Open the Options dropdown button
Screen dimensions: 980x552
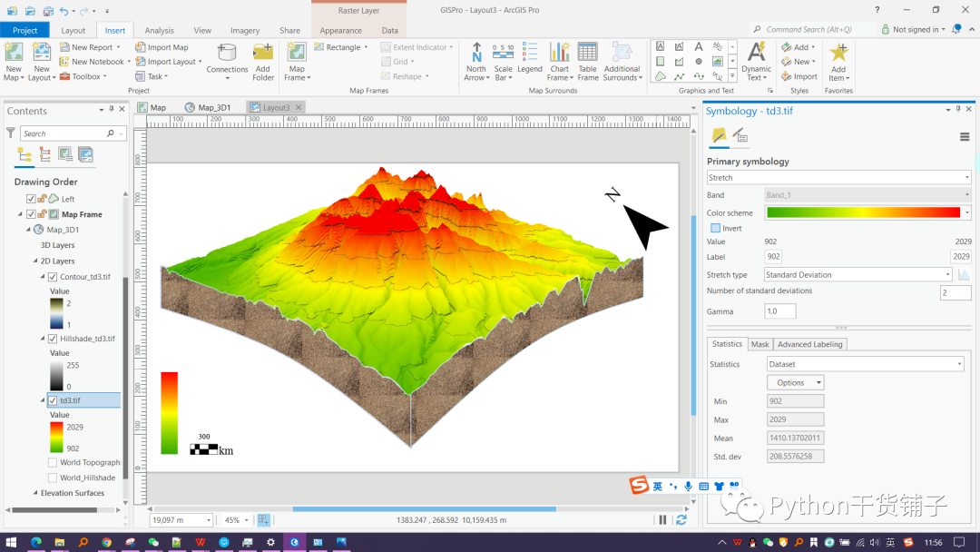795,382
